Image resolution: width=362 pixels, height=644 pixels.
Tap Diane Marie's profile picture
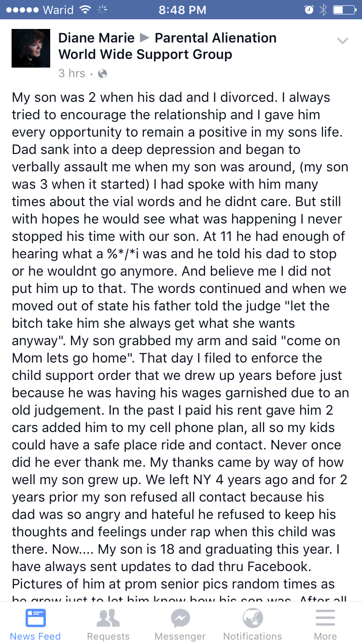(x=31, y=48)
